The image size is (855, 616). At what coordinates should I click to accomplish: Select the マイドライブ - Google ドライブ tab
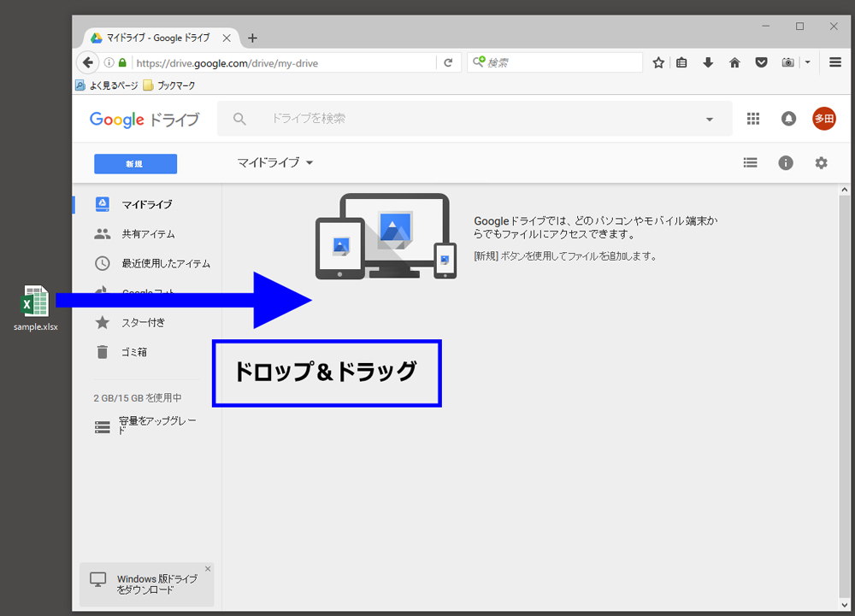click(x=157, y=38)
